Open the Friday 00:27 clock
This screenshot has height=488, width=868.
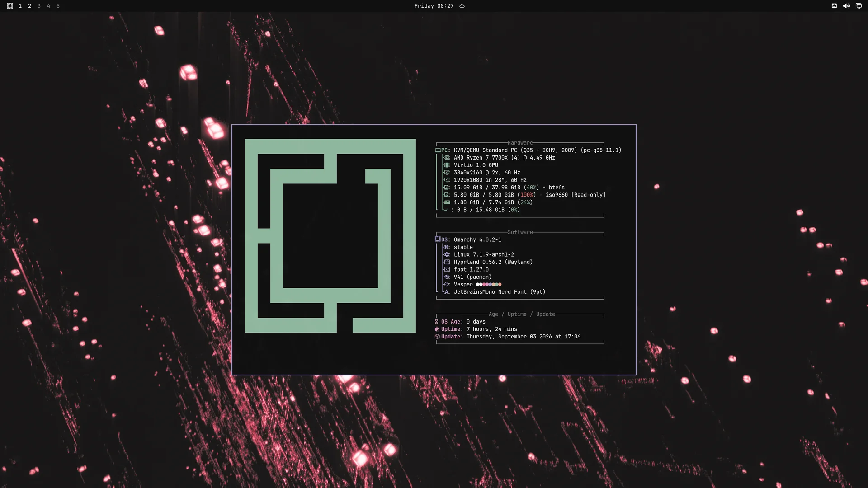(434, 6)
